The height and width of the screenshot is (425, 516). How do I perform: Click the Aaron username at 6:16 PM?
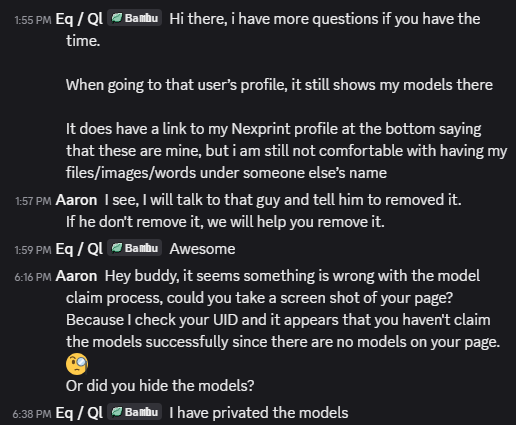76,276
